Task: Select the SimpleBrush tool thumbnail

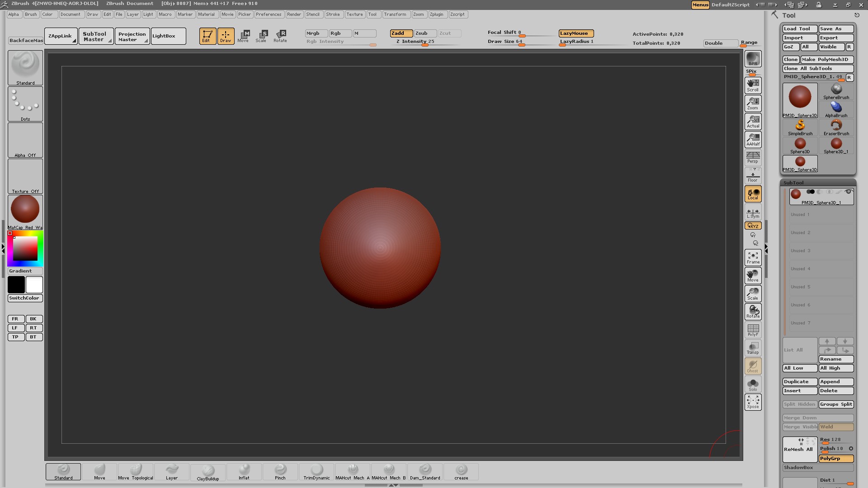Action: click(x=800, y=127)
